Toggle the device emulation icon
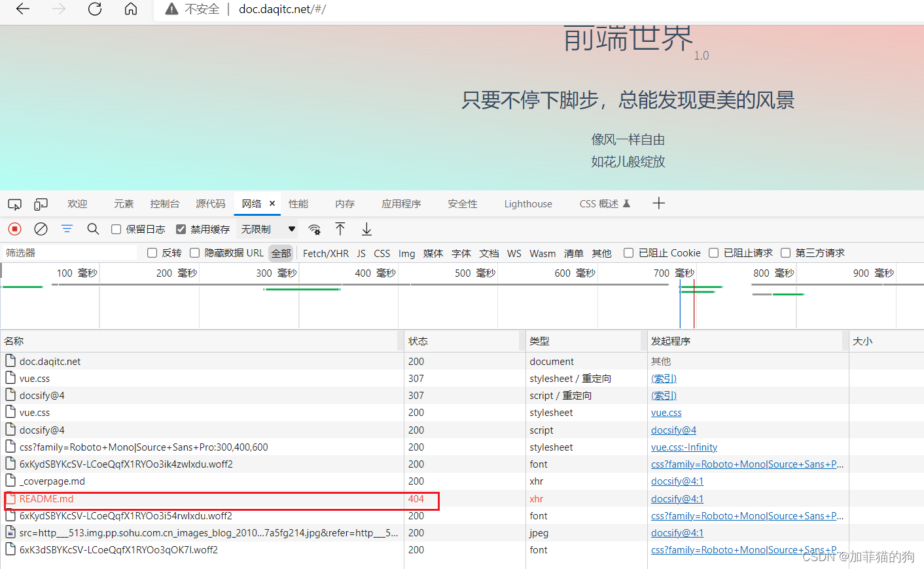This screenshot has height=569, width=924. click(x=41, y=204)
